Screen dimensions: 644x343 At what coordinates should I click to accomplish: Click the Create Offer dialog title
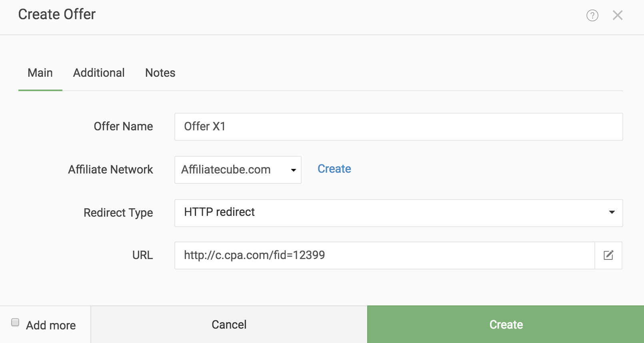point(57,14)
